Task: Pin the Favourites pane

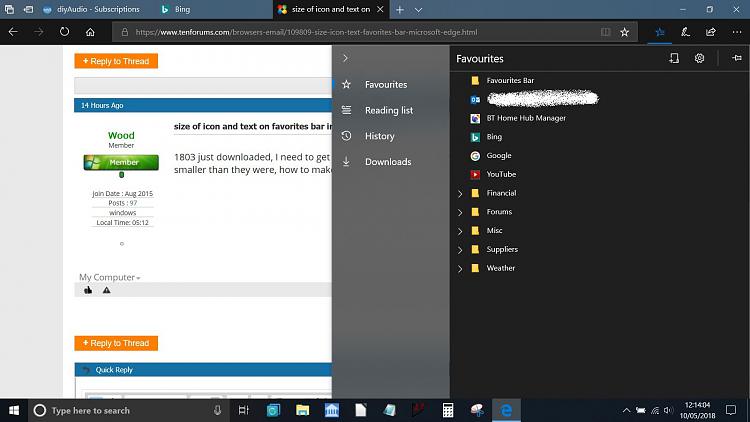Action: point(737,58)
